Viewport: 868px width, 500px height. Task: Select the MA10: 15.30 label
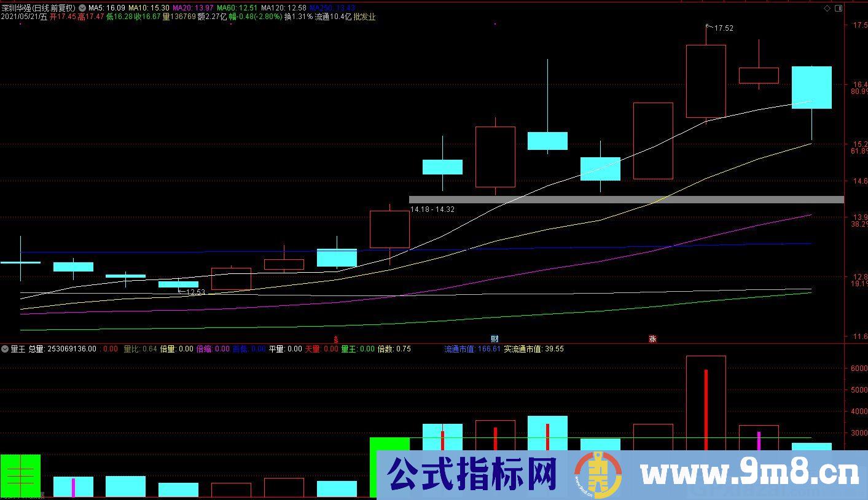click(149, 8)
